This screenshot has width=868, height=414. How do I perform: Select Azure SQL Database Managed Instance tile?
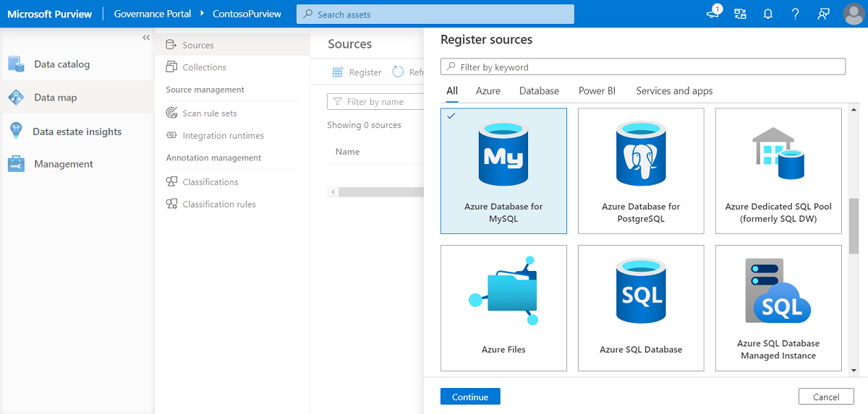[778, 308]
